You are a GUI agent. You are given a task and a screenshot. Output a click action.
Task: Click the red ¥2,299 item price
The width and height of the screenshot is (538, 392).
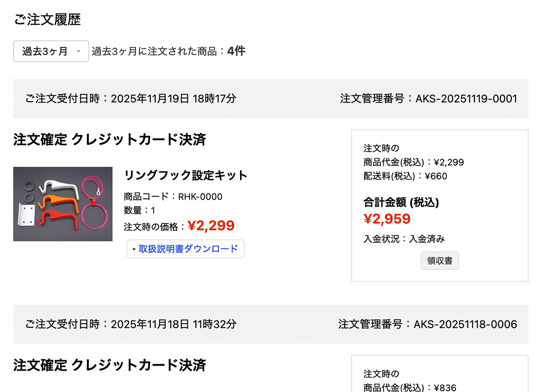[211, 226]
